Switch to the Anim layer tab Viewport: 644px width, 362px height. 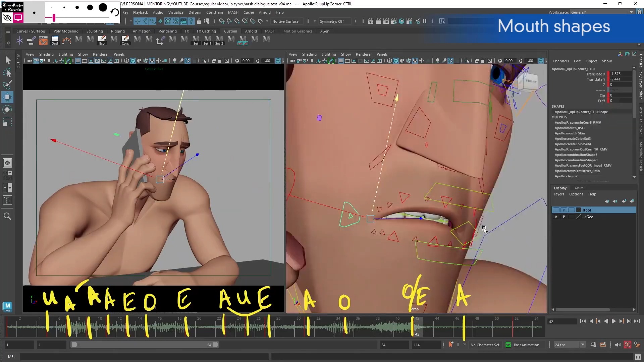(579, 188)
